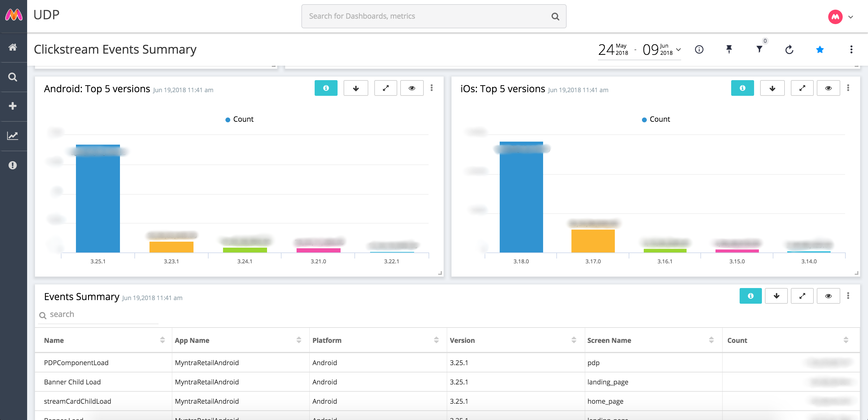The image size is (868, 420).
Task: Show info for iOs Top 5 versions
Action: click(742, 88)
